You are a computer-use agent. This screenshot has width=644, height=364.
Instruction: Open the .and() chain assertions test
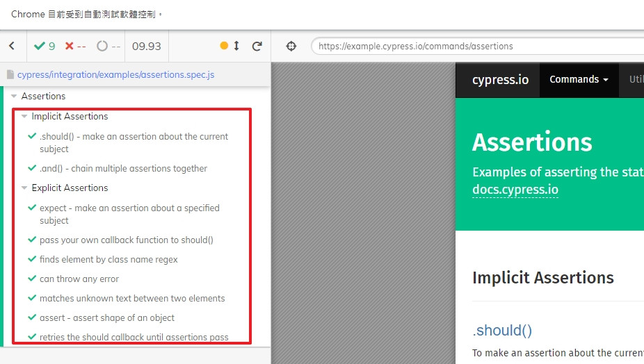(x=123, y=168)
